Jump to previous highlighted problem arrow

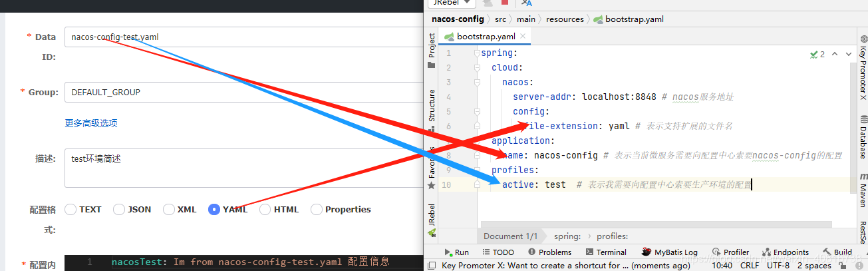coord(834,54)
